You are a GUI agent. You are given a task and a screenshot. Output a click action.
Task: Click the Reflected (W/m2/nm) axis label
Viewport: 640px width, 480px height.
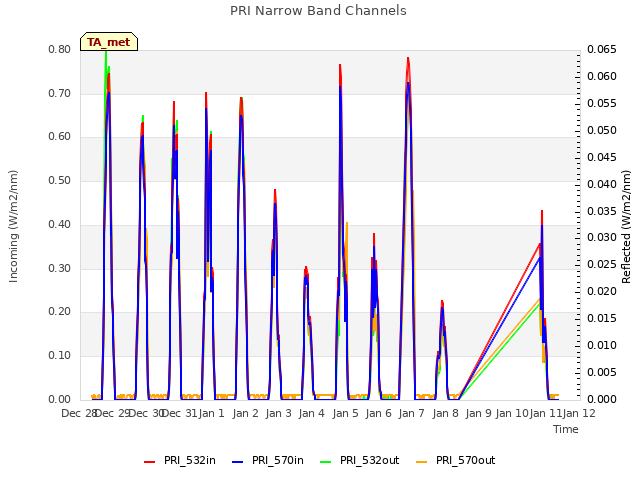[x=626, y=227]
